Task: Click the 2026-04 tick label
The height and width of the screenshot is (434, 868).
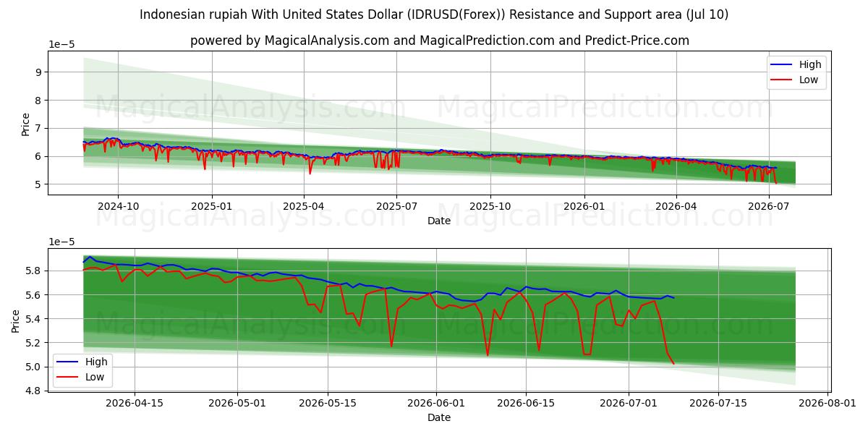Action: (x=676, y=206)
